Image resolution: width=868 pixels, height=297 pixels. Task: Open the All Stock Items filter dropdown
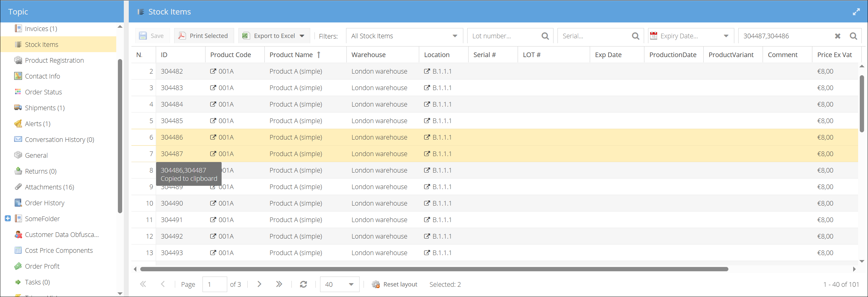pyautogui.click(x=454, y=35)
